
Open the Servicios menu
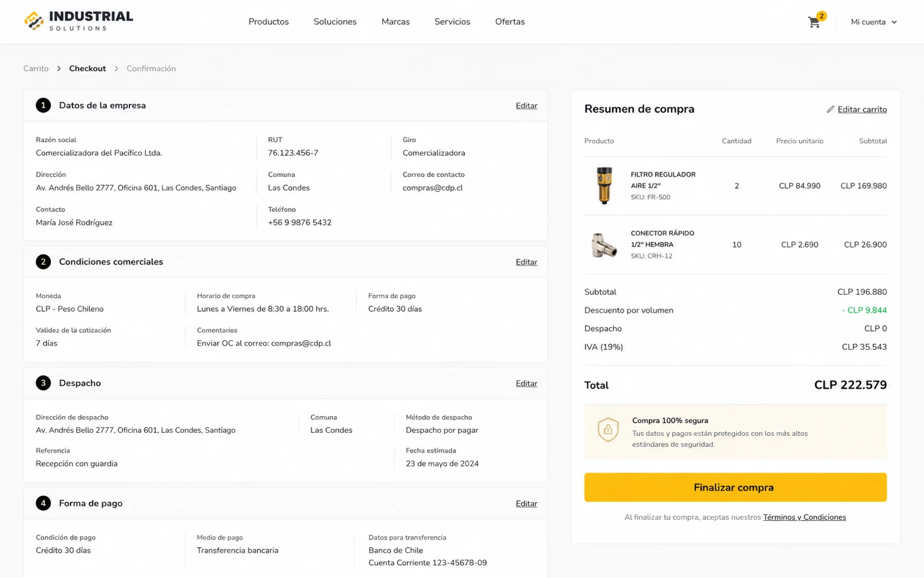pos(452,22)
